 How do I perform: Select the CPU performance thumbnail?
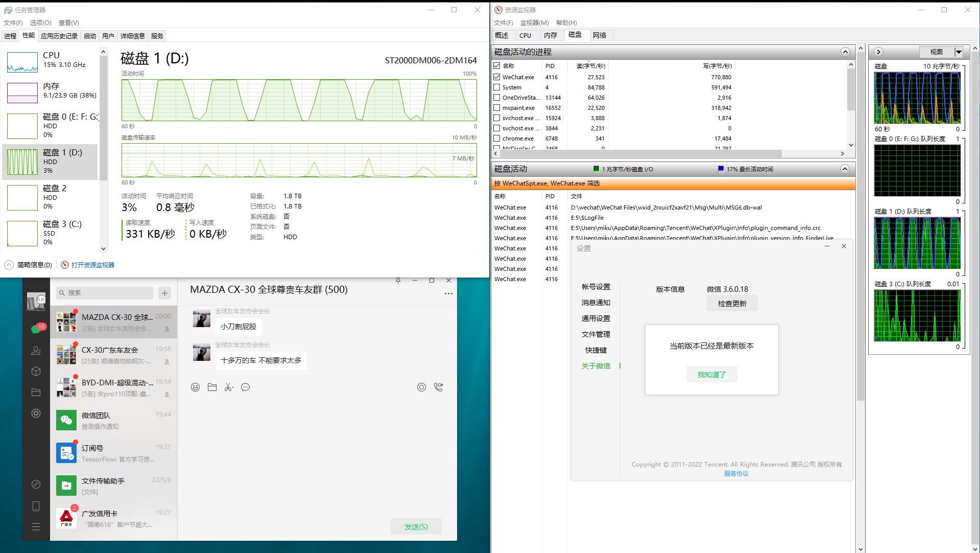(x=22, y=62)
